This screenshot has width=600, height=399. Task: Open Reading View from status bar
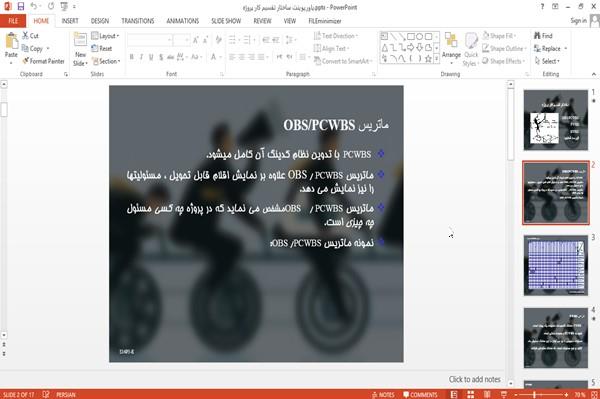487,394
